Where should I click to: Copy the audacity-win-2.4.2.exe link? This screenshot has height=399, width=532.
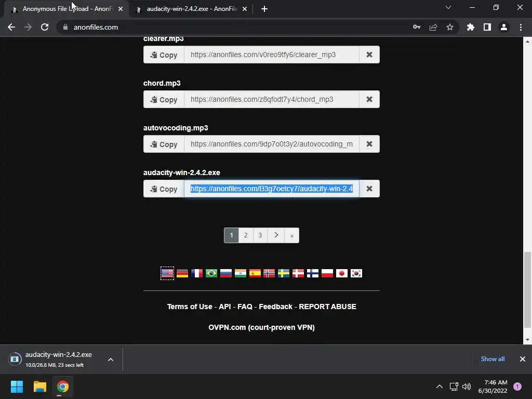coord(164,189)
